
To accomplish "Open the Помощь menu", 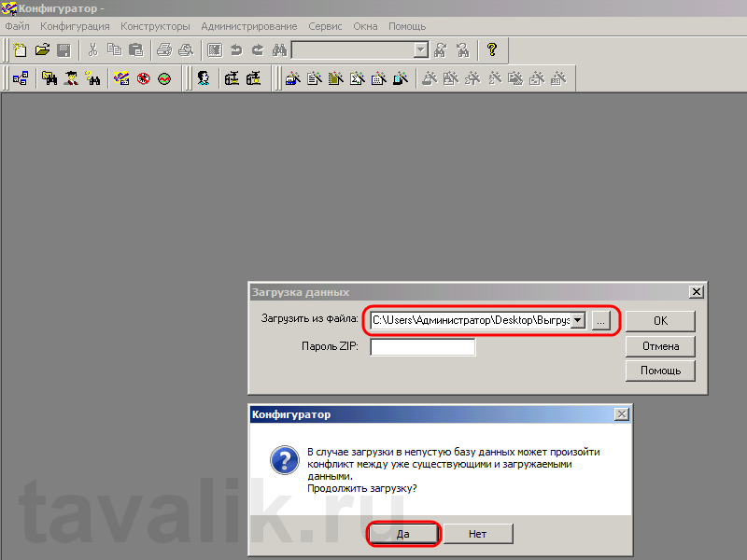I will tap(407, 26).
